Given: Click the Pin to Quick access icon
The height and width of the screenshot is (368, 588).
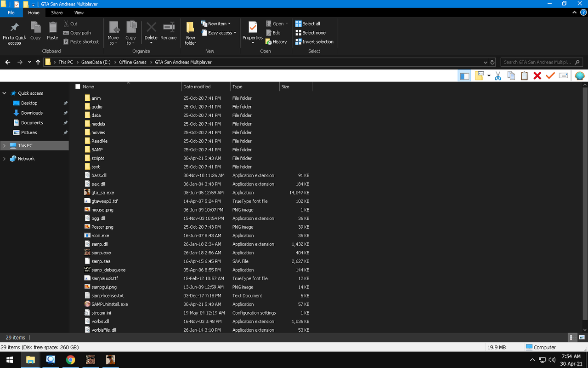Looking at the screenshot, I should coord(14,28).
